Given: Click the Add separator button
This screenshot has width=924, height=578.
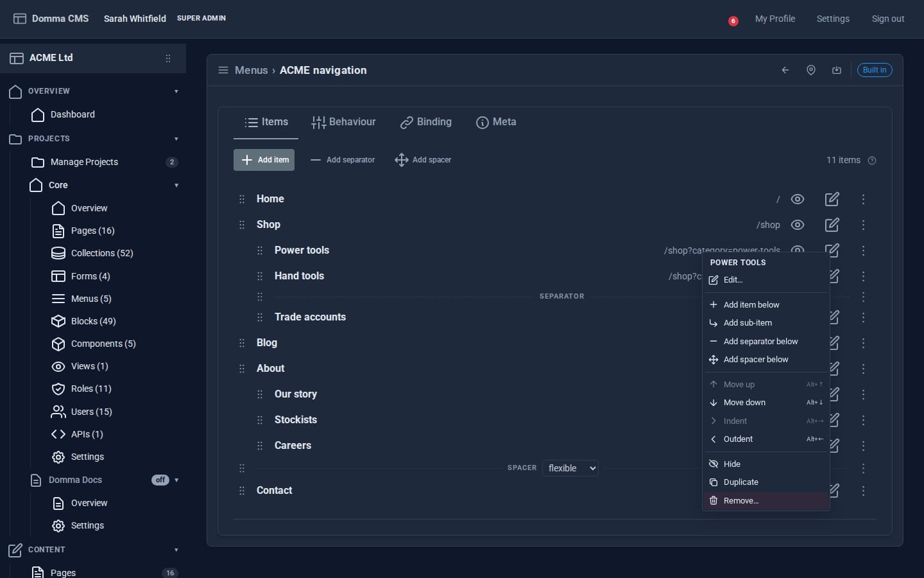Looking at the screenshot, I should (x=343, y=160).
